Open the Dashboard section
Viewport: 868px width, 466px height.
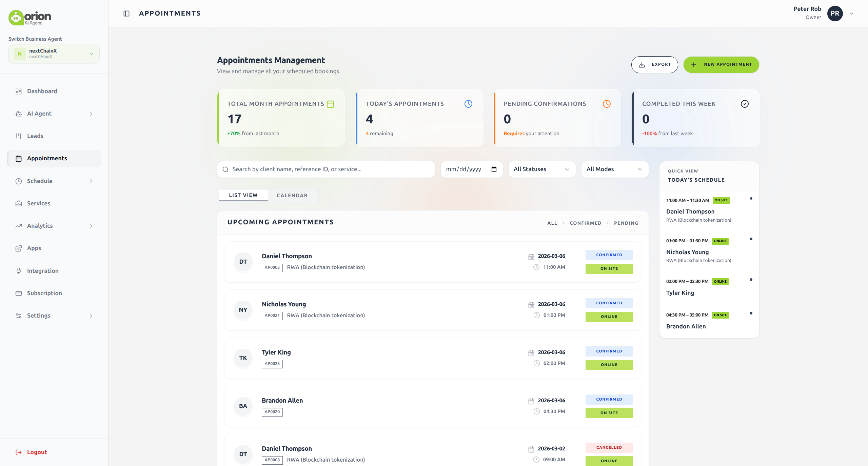[x=42, y=91]
